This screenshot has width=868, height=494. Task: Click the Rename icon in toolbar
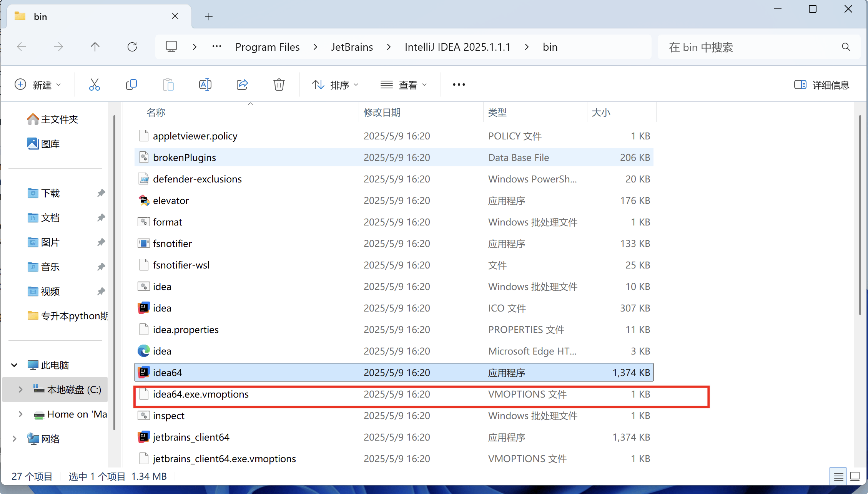205,85
